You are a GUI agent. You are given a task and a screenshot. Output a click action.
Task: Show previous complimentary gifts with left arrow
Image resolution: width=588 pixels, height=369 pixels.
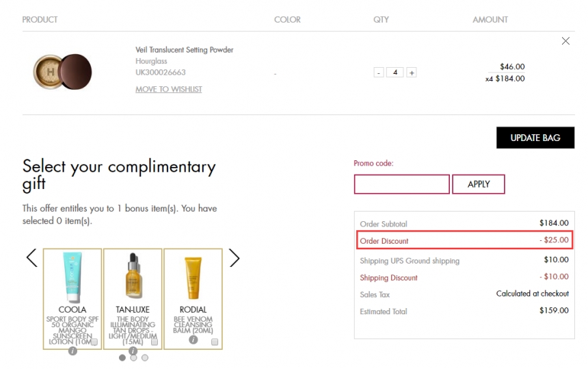point(31,257)
